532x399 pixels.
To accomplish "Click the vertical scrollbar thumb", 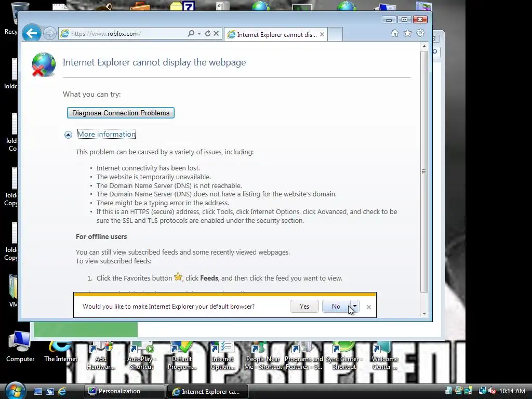I will click(x=424, y=171).
